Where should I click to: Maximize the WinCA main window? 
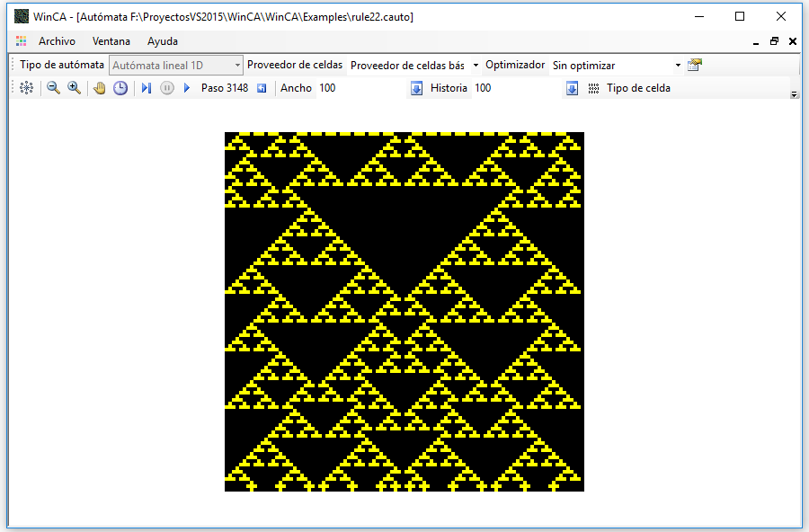click(740, 16)
